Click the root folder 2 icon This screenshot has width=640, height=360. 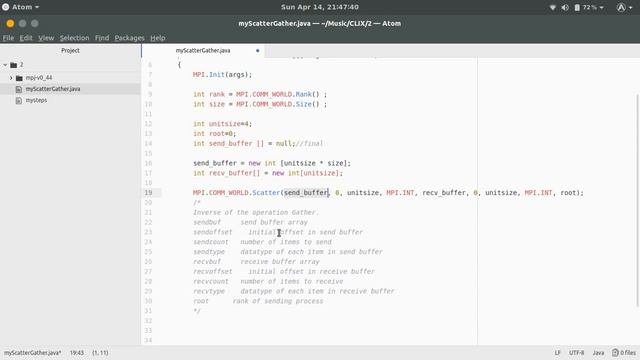[x=13, y=65]
